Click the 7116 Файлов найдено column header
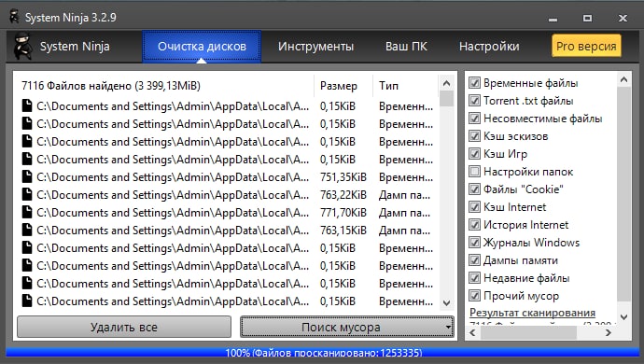The width and height of the screenshot is (644, 364). [165, 86]
